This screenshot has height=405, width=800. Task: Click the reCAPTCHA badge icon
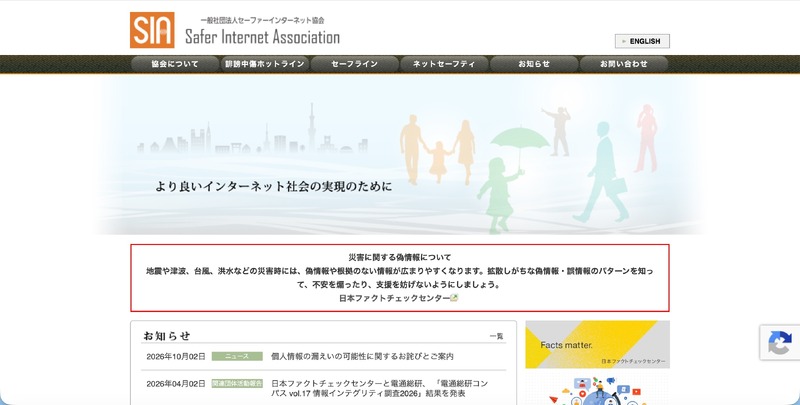coord(780,343)
